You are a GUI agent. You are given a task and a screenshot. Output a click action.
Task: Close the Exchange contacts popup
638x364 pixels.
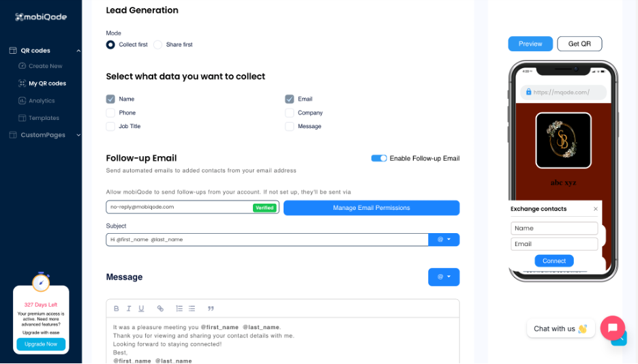point(595,209)
